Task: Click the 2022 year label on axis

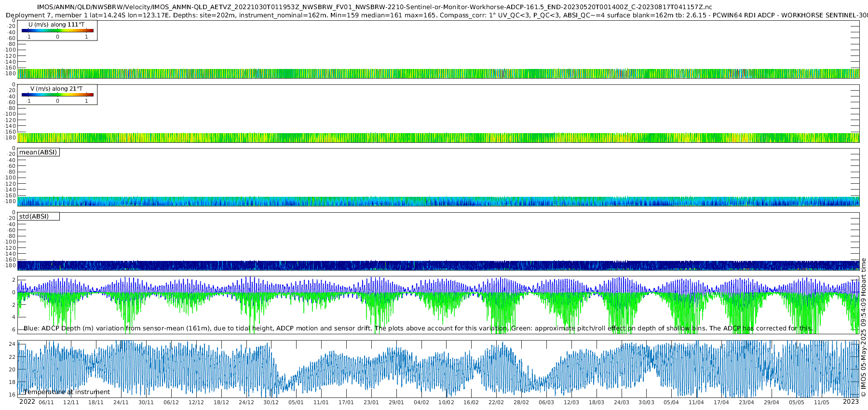Action: [27, 402]
